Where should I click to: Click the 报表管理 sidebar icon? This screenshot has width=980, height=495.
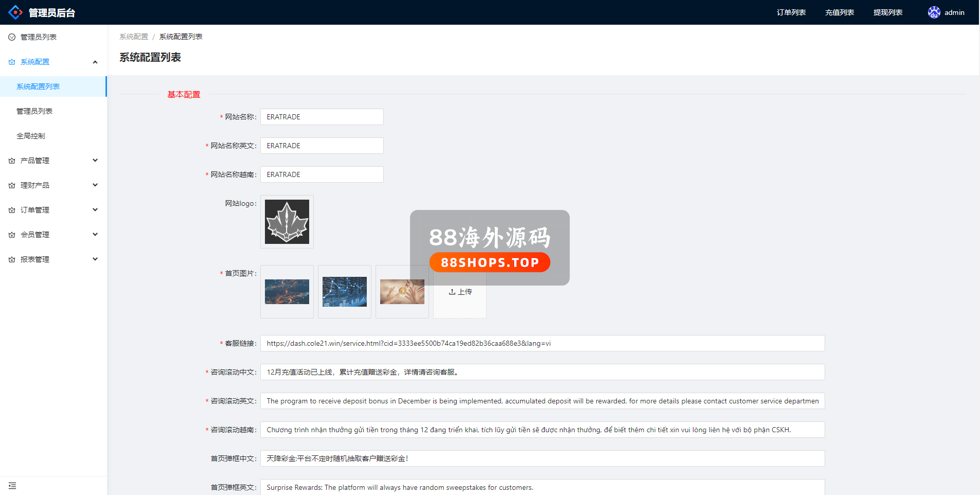(12, 259)
